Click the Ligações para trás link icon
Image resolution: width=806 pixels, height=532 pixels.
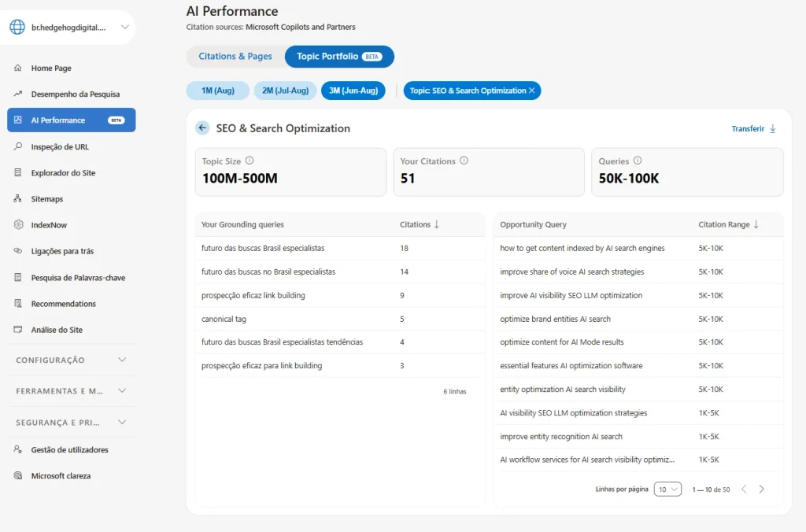coord(18,251)
